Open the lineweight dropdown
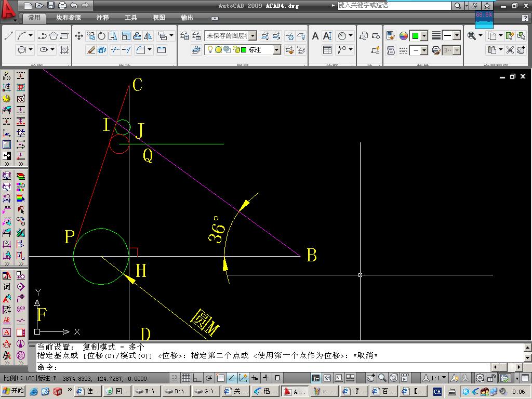Image resolution: width=532 pixels, height=399 pixels. pos(457,36)
